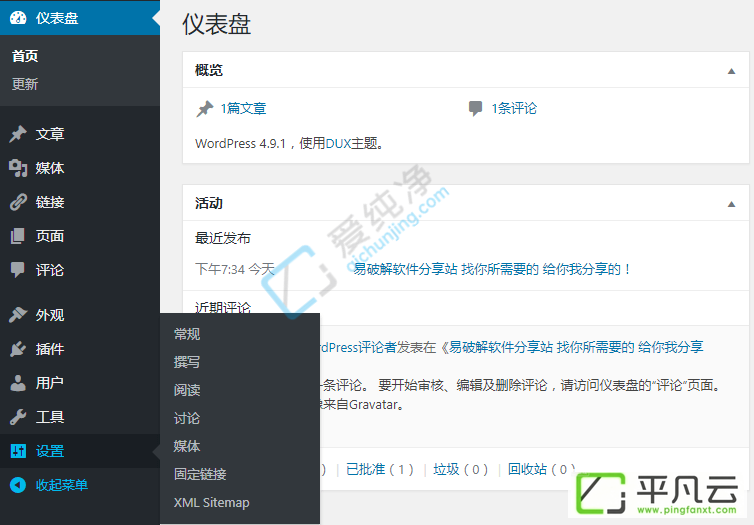Click the 最近发布 heading text
754x525 pixels.
pyautogui.click(x=223, y=238)
